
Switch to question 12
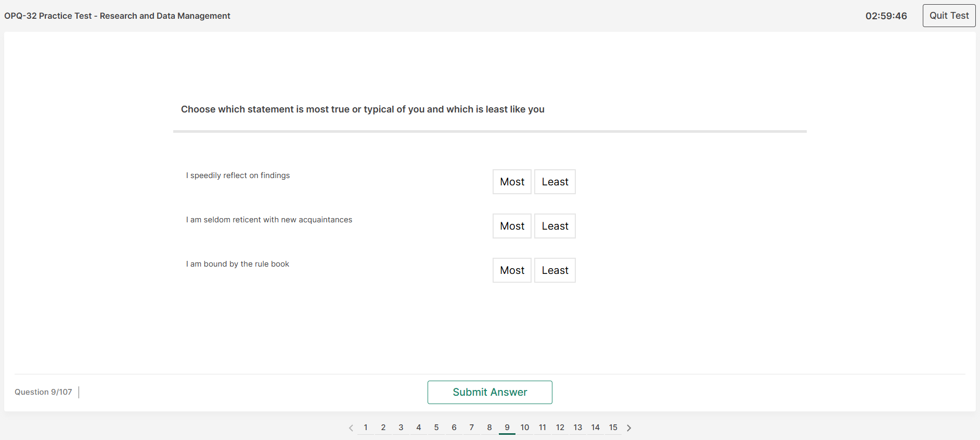pyautogui.click(x=560, y=428)
